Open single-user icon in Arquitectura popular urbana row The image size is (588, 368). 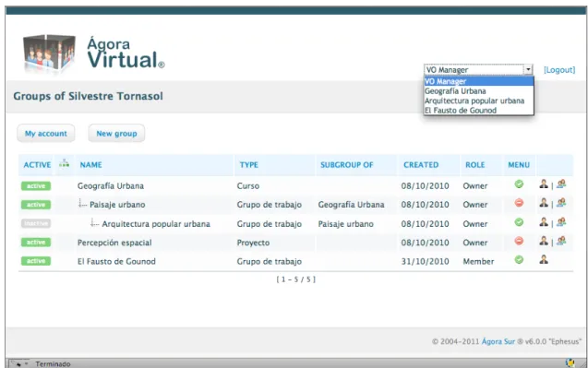tap(544, 222)
